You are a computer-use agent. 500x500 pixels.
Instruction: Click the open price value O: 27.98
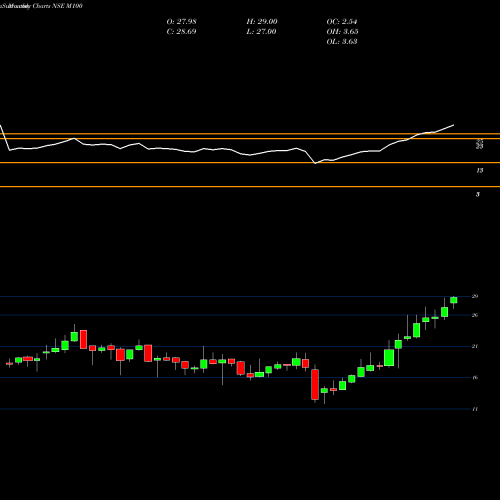click(181, 22)
